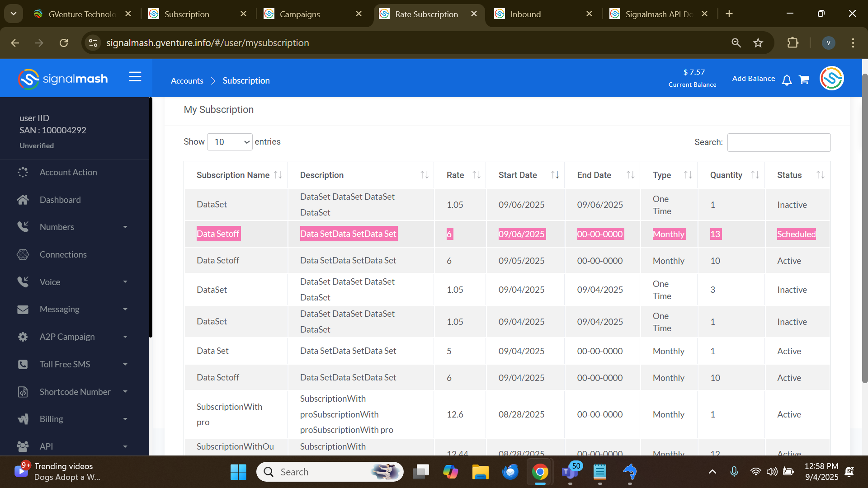Open the Chrome extensions puzzle icon
The width and height of the screenshot is (868, 488).
[793, 43]
